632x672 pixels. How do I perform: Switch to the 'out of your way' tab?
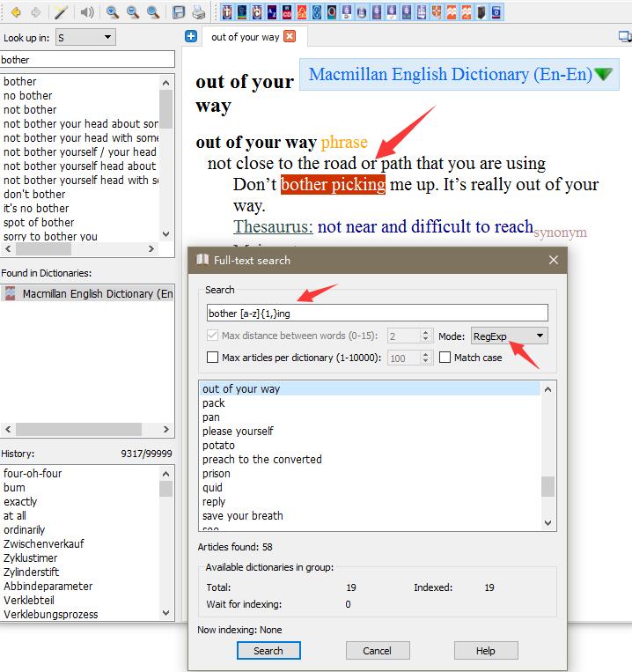point(245,37)
